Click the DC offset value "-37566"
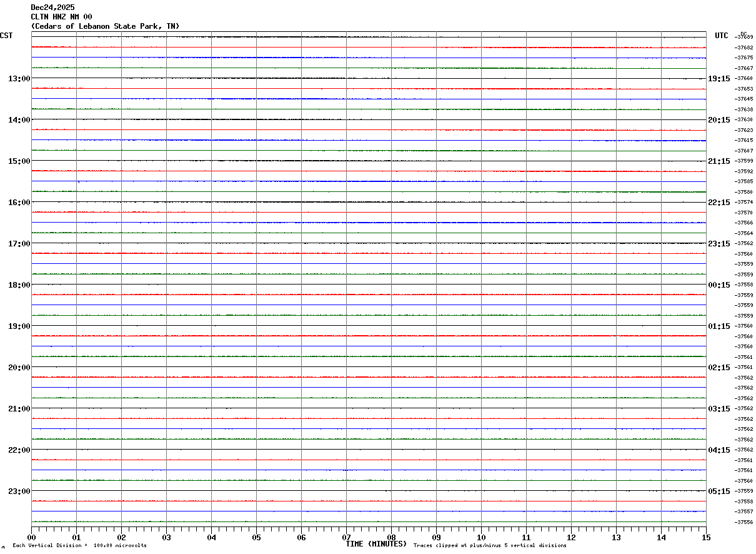Viewport: 756px width, 554px height. (x=744, y=223)
